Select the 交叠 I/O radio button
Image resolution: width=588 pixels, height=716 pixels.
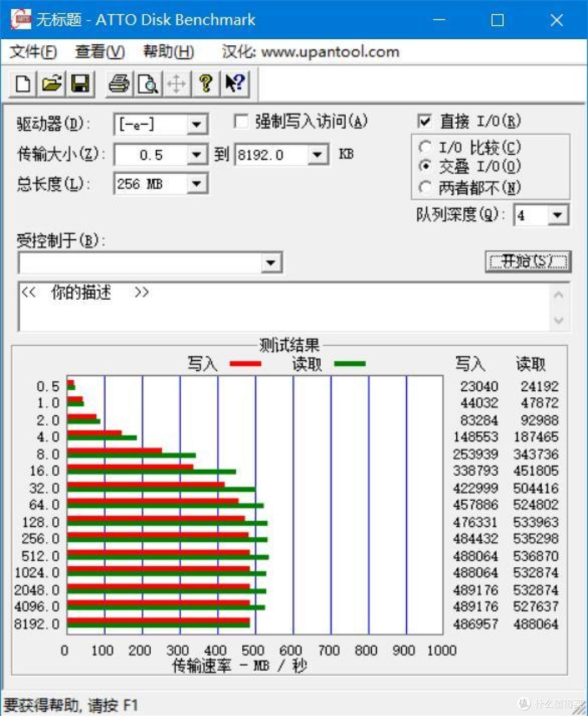click(x=425, y=166)
